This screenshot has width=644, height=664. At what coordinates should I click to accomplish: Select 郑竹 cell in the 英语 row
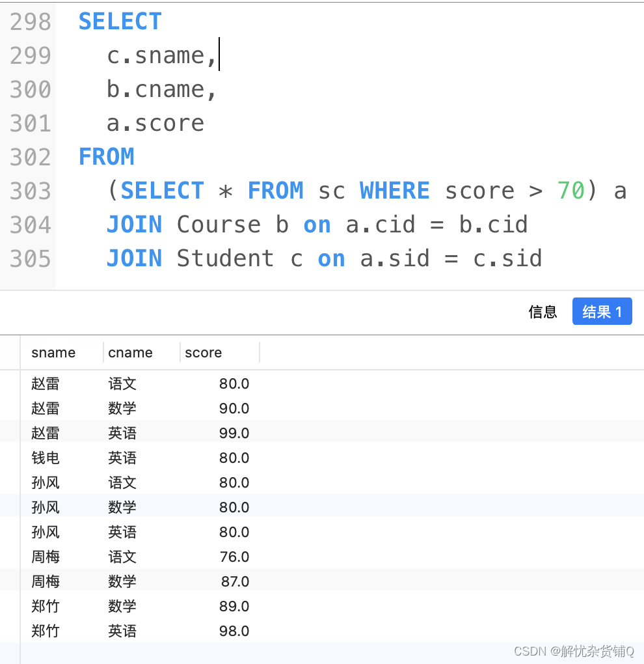[x=46, y=631]
